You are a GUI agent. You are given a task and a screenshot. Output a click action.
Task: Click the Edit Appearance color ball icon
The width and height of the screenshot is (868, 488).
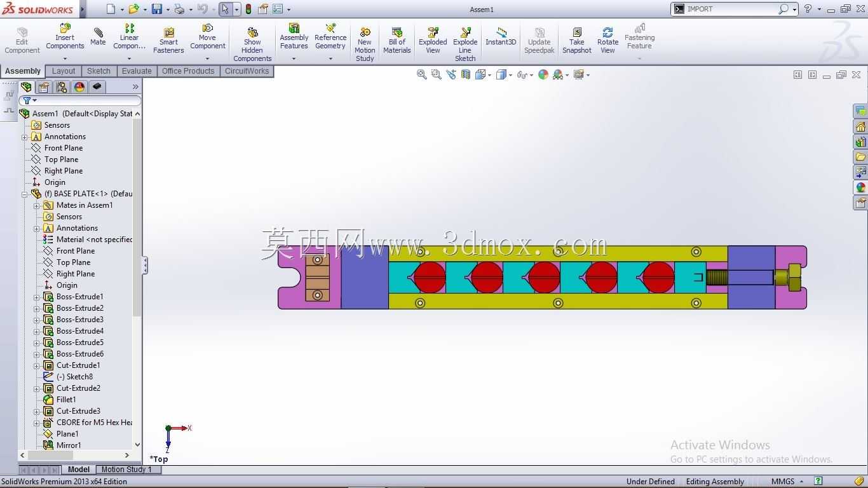[543, 74]
